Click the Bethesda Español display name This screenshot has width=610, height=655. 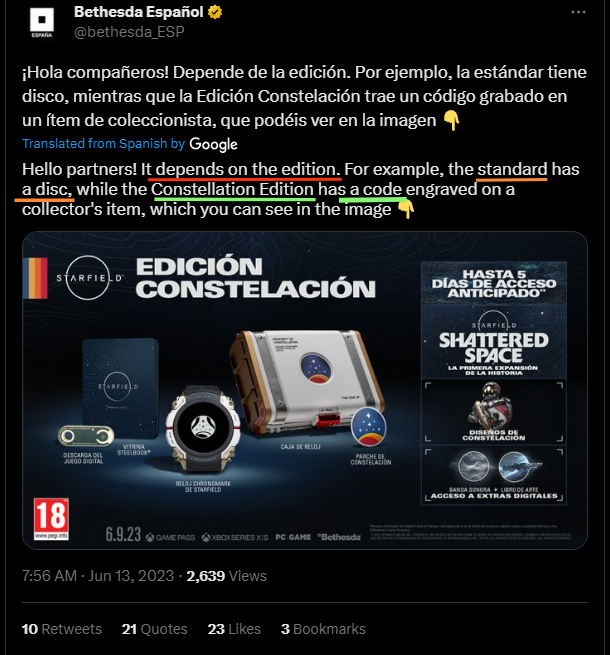tap(139, 12)
